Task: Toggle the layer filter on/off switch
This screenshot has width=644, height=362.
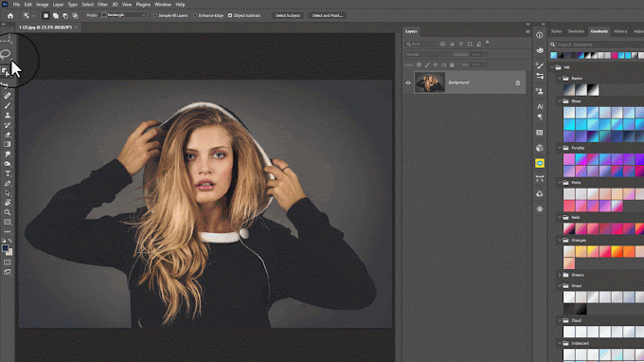Action: coord(488,43)
